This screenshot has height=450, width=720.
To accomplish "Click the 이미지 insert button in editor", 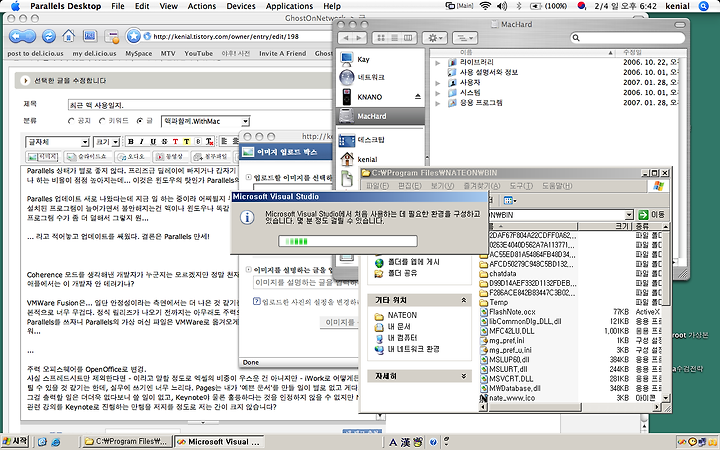I will tap(43, 157).
